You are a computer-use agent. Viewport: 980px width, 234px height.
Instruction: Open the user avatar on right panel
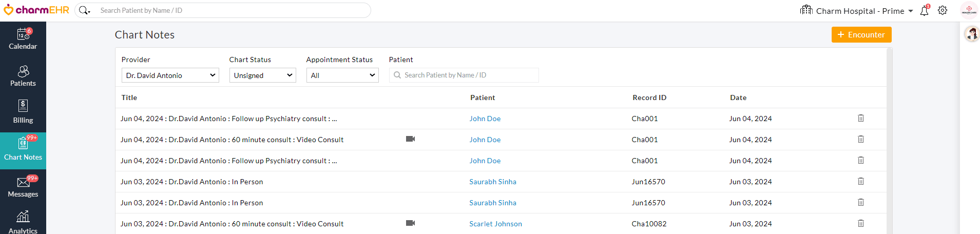[x=972, y=34]
